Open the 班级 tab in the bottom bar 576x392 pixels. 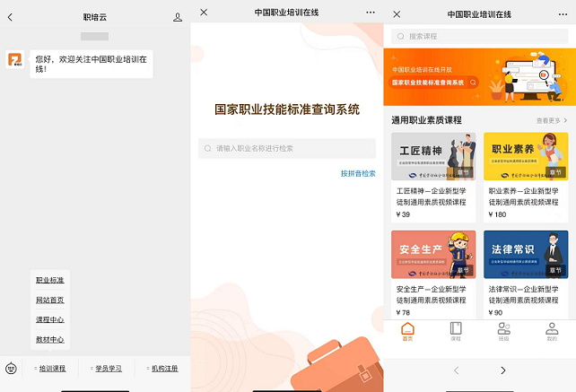click(x=503, y=331)
